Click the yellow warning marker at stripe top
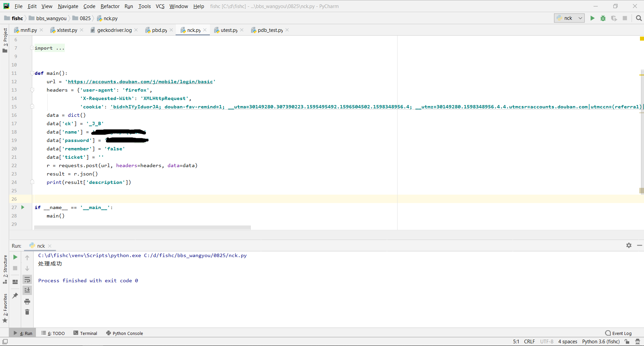 (642, 39)
